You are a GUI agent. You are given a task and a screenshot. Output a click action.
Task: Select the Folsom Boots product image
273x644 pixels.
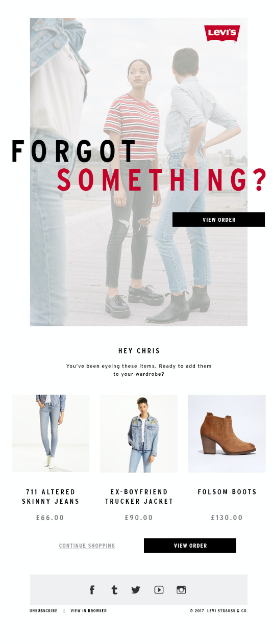pyautogui.click(x=227, y=433)
